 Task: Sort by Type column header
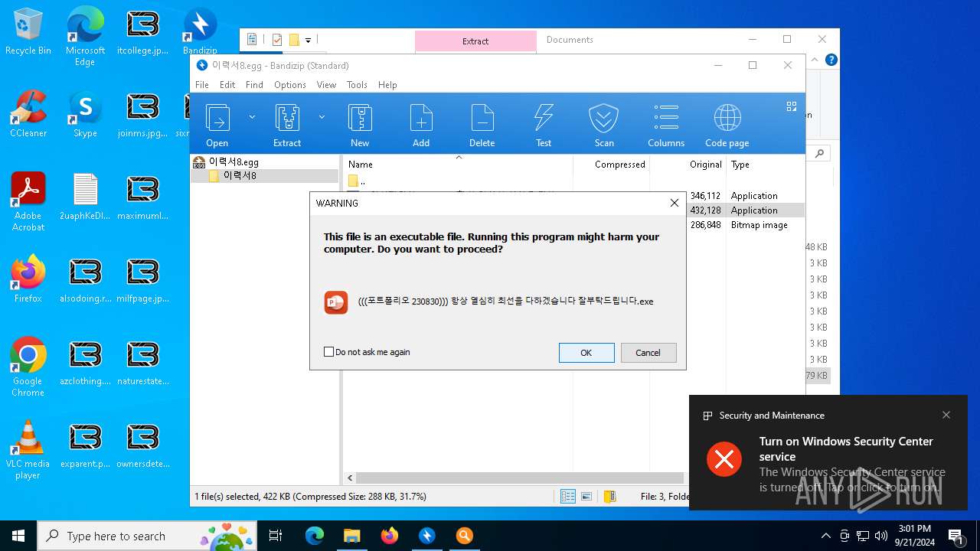pyautogui.click(x=764, y=165)
